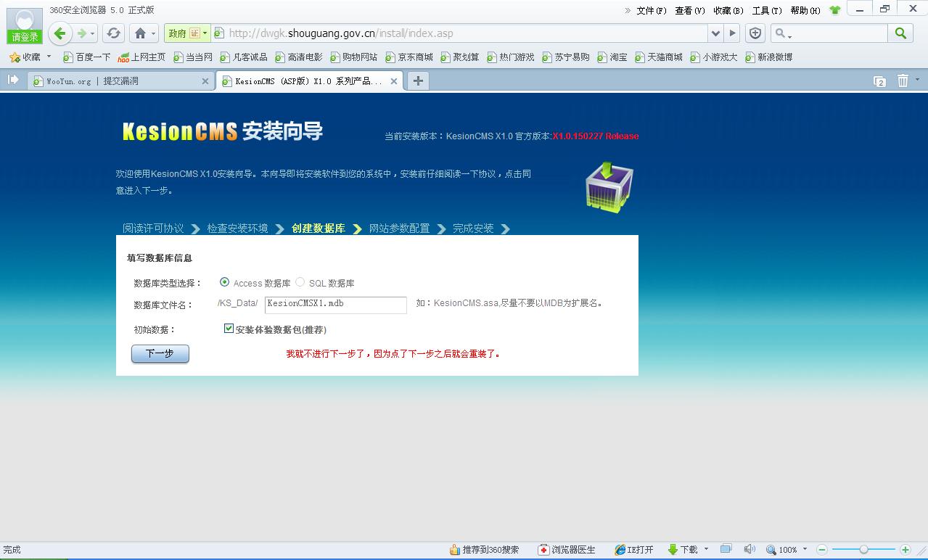Expand the 下载 dropdown arrow in status bar

pos(706,549)
